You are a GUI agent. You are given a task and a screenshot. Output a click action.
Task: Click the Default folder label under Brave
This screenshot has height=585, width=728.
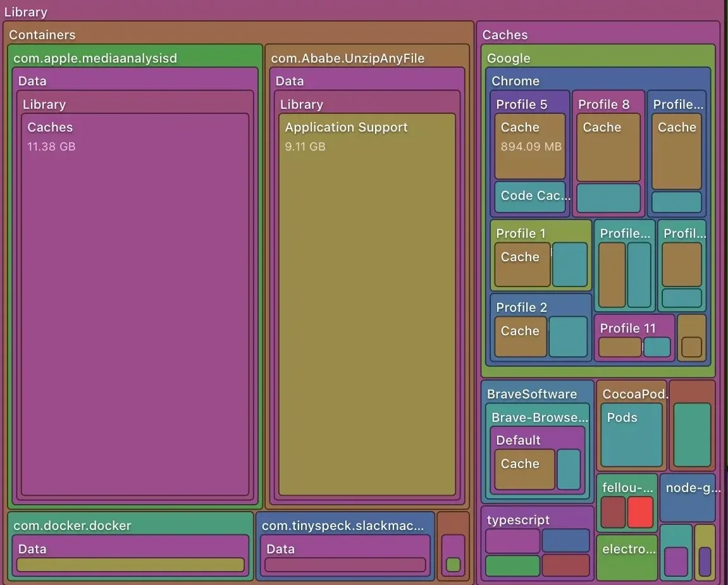(x=518, y=440)
